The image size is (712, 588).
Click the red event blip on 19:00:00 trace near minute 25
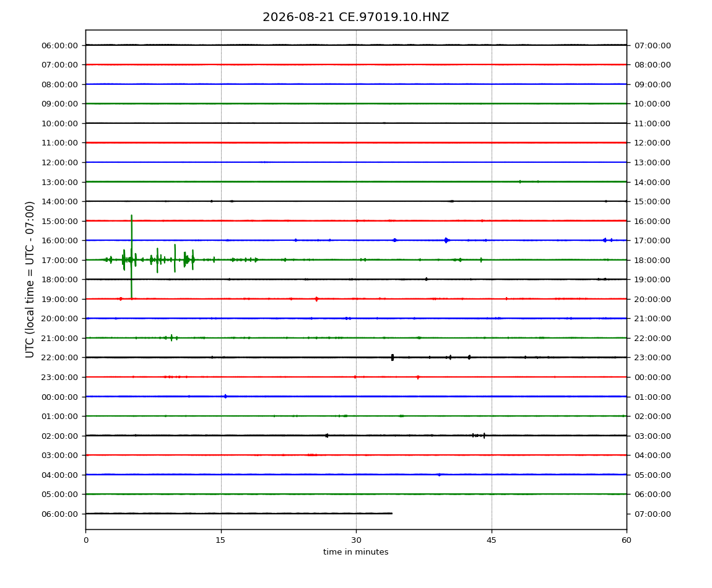(x=316, y=299)
